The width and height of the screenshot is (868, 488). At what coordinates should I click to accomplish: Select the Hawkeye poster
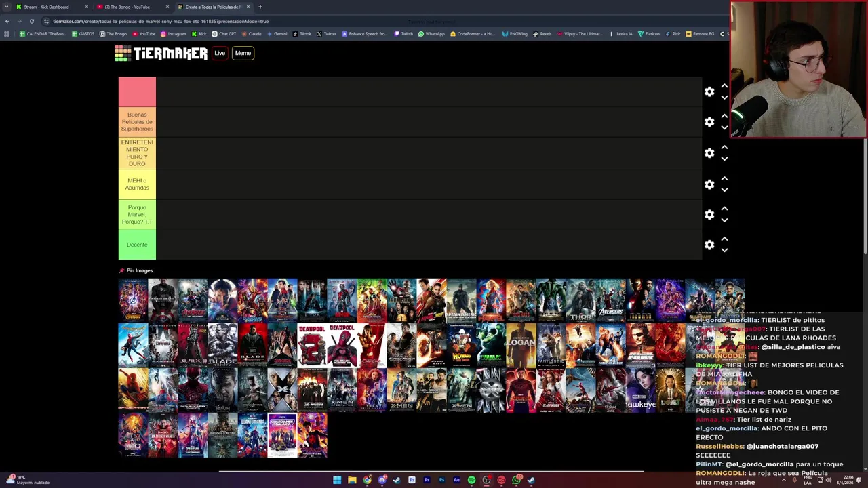click(x=640, y=390)
